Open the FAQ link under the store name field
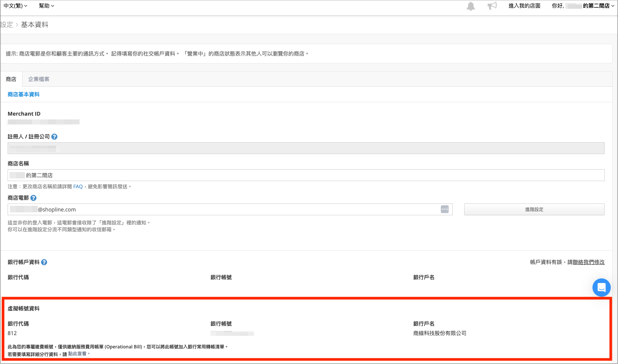Viewport: 618px width, 364px height. click(x=78, y=186)
